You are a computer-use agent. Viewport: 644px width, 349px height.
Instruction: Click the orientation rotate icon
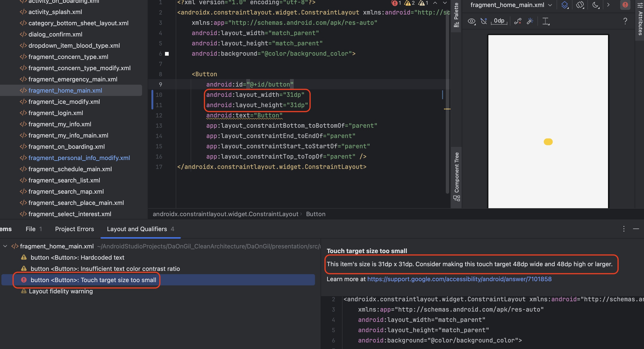[x=580, y=5]
